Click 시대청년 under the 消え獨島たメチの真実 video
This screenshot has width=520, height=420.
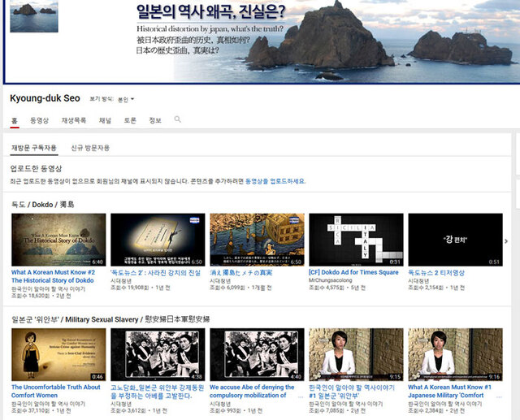[220, 280]
